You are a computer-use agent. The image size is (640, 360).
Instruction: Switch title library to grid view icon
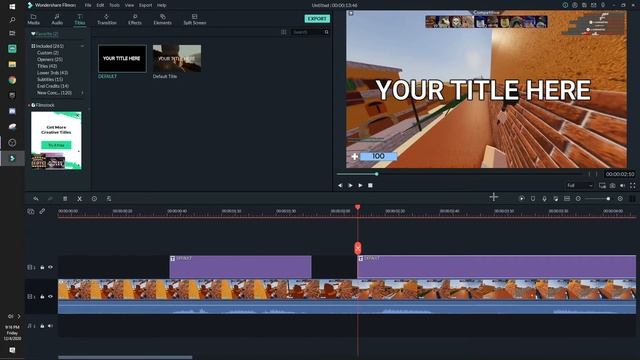pos(284,32)
